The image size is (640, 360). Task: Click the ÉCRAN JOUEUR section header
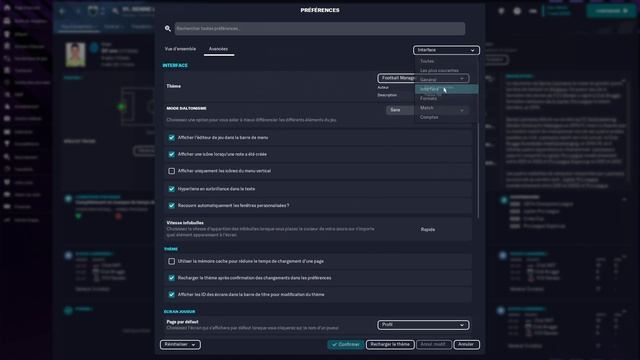point(180,311)
